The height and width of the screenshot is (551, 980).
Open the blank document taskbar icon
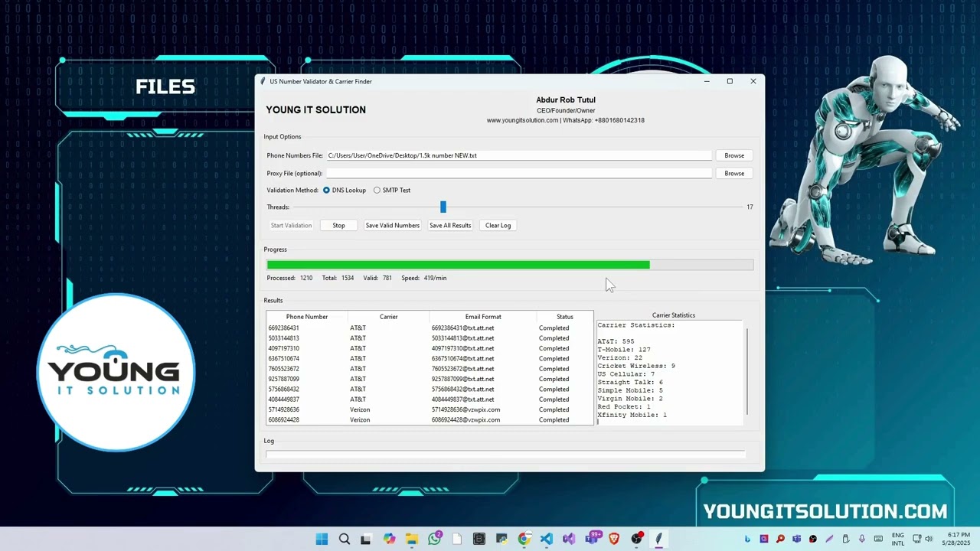tap(456, 539)
